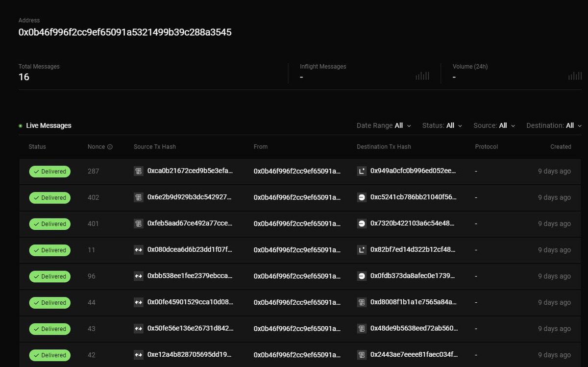
Task: Click source chain icon beside 0x080dcea6d6b23dd1f07f hash
Action: [x=139, y=250]
